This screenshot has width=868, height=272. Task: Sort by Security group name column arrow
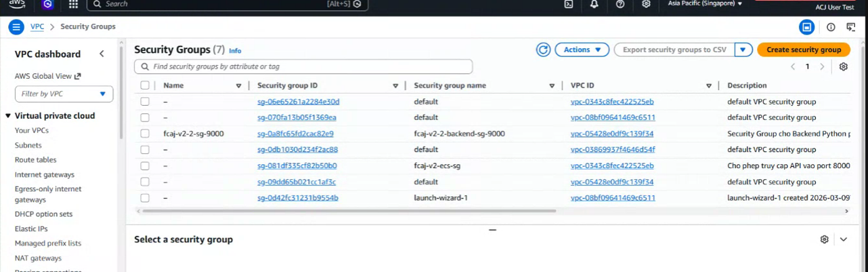(552, 86)
